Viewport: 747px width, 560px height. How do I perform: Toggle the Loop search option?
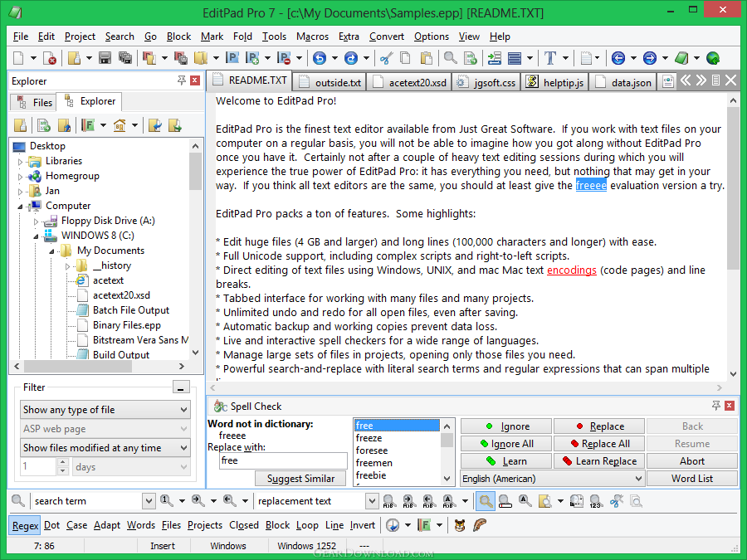307,525
